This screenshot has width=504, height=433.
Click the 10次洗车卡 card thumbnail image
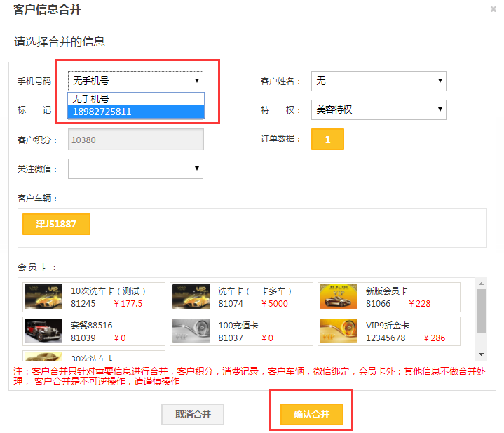click(43, 297)
